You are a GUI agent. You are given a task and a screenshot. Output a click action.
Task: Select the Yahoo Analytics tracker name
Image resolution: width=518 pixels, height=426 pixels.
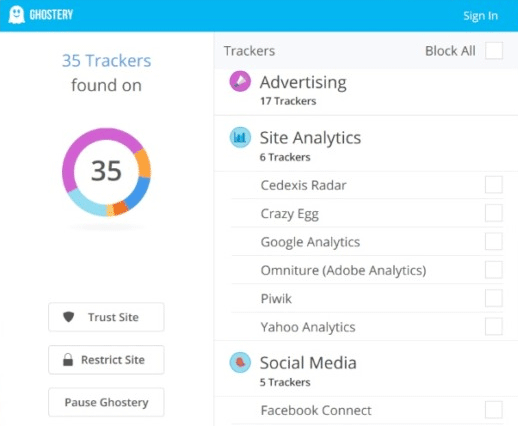point(308,327)
